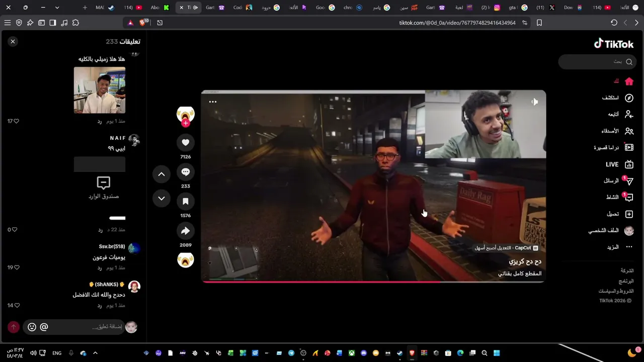644x362 pixels.
Task: Follow the creator with the red plus badge
Action: click(x=186, y=123)
